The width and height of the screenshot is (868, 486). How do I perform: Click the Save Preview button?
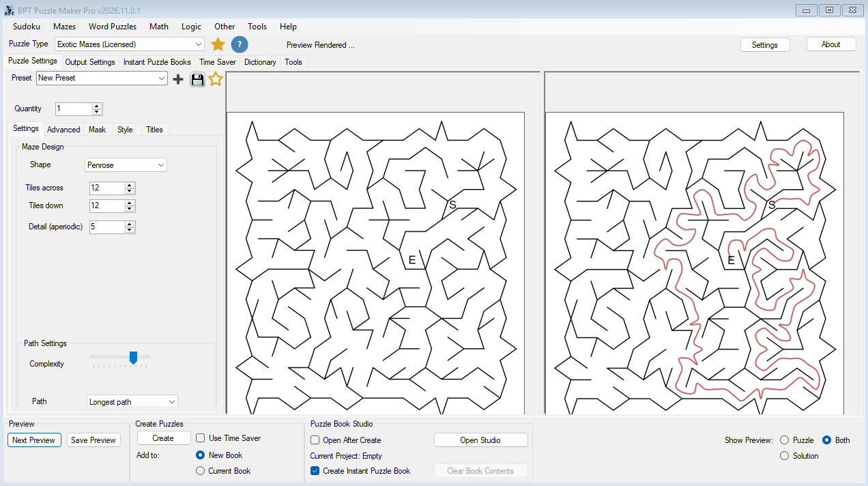[x=93, y=440]
